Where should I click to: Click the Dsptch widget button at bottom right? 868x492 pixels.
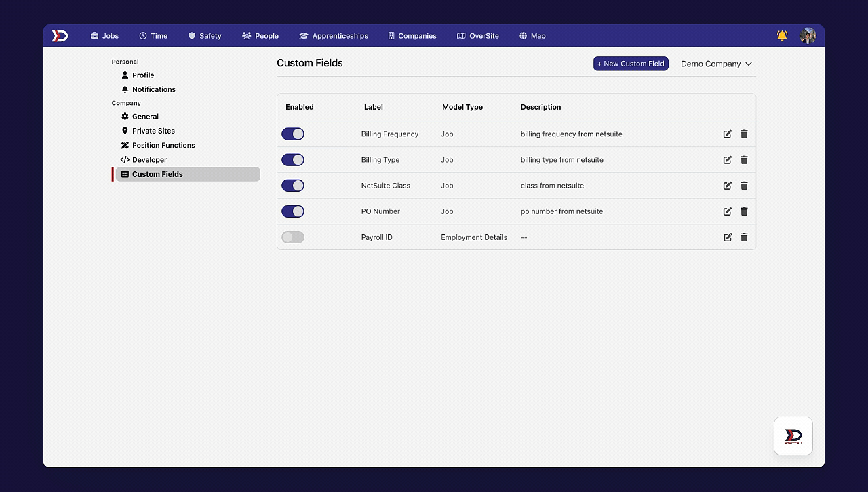(793, 436)
